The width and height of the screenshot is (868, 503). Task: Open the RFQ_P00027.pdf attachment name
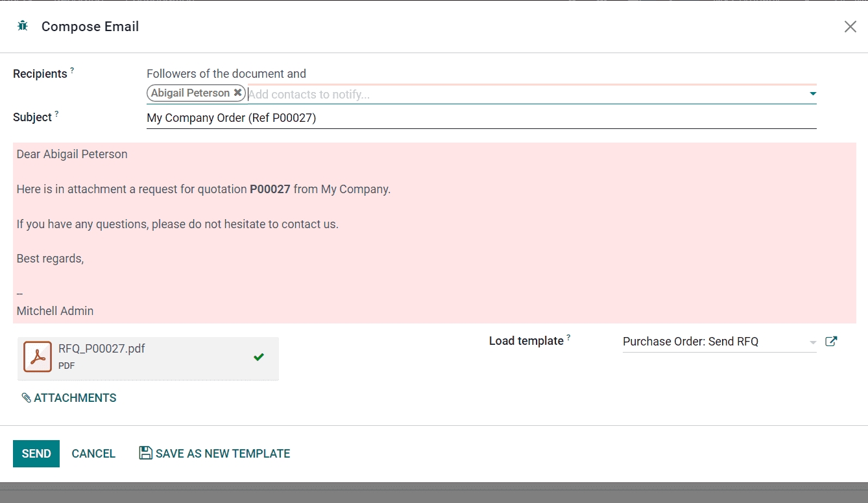coord(102,349)
